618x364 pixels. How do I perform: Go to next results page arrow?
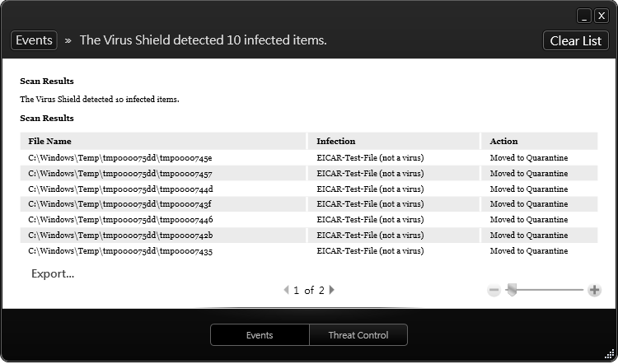tap(332, 290)
